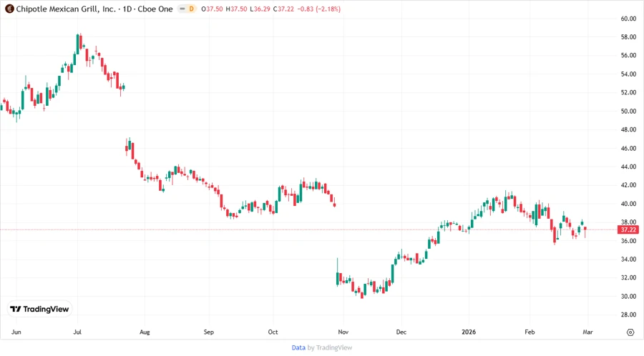Click the 'by TradingView' attribution text
Viewport: 644px width, 356px height.
click(330, 347)
